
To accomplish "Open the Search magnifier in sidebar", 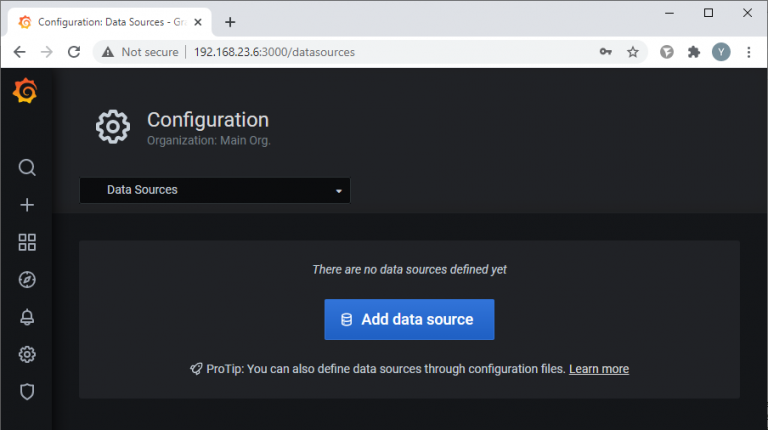I will [x=27, y=167].
